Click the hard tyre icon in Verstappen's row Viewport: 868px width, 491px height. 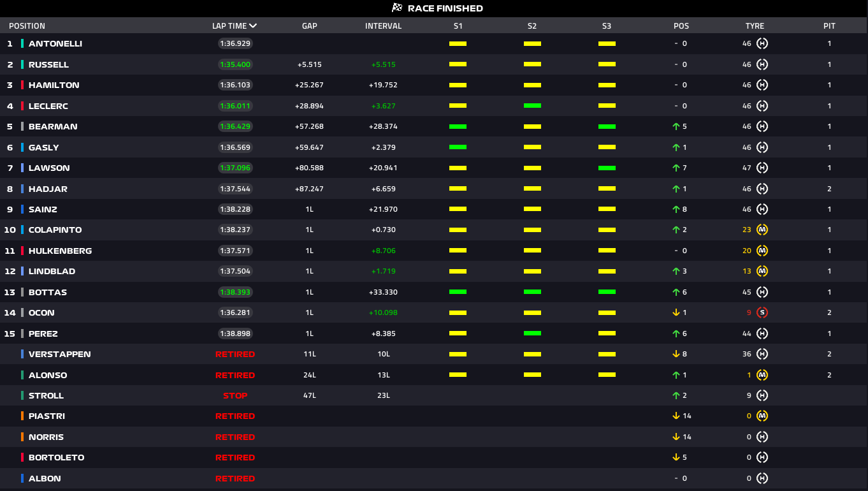pyautogui.click(x=762, y=354)
